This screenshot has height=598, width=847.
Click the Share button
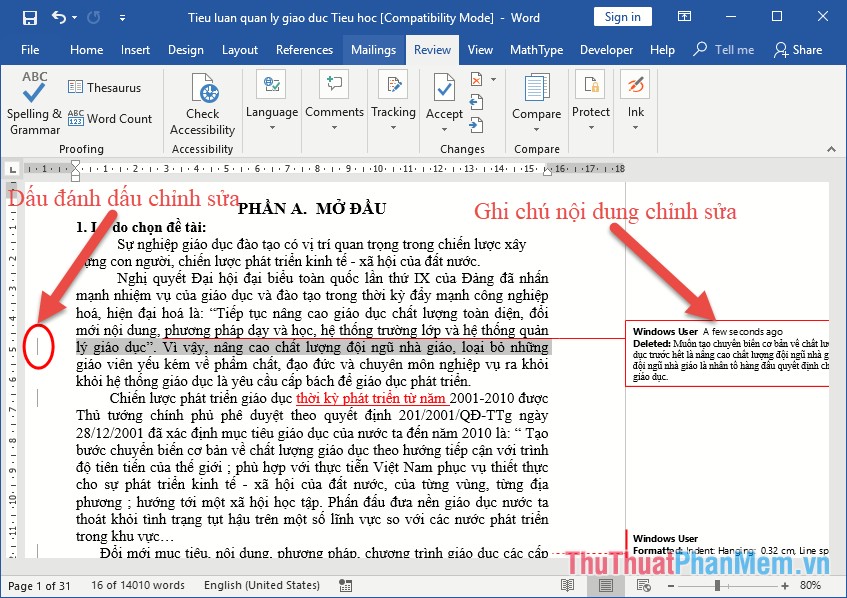click(x=798, y=50)
